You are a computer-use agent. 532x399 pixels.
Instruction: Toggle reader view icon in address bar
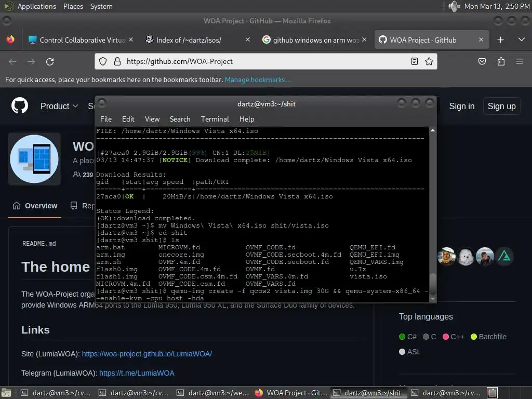(x=414, y=61)
